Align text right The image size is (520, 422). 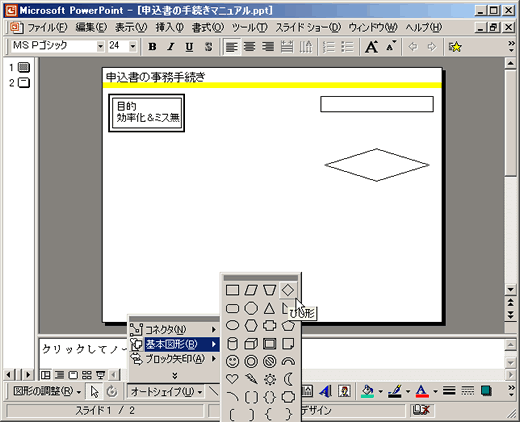(x=268, y=47)
